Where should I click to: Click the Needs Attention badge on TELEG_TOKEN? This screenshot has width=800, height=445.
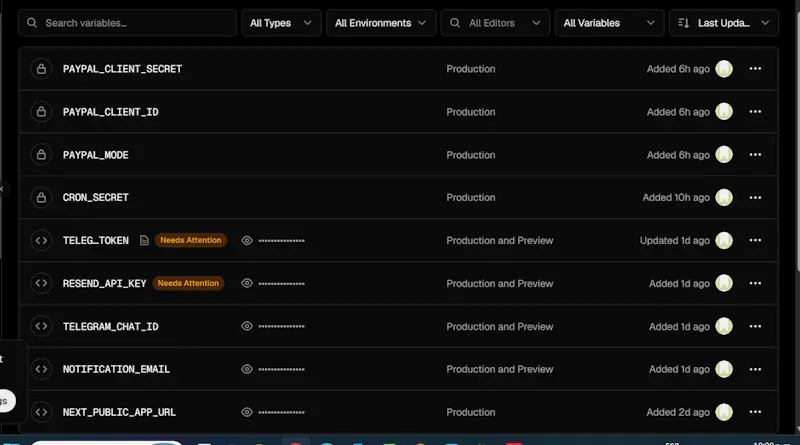[191, 240]
